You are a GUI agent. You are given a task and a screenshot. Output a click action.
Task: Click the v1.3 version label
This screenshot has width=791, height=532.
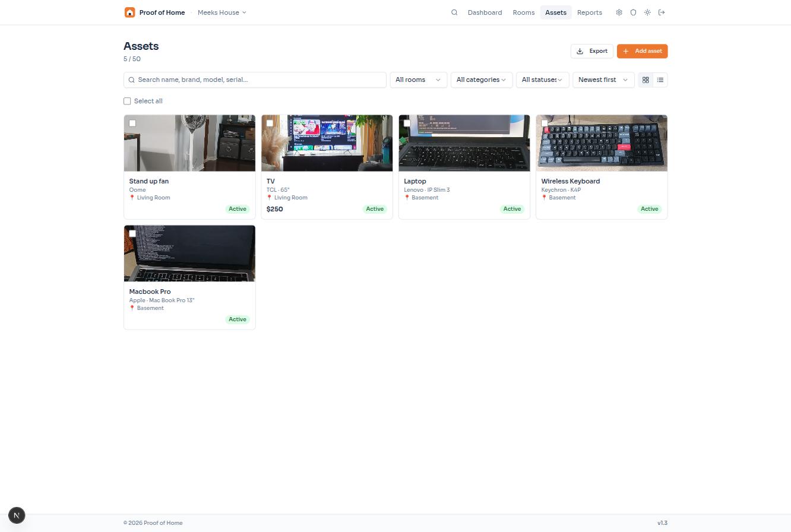[x=662, y=523]
